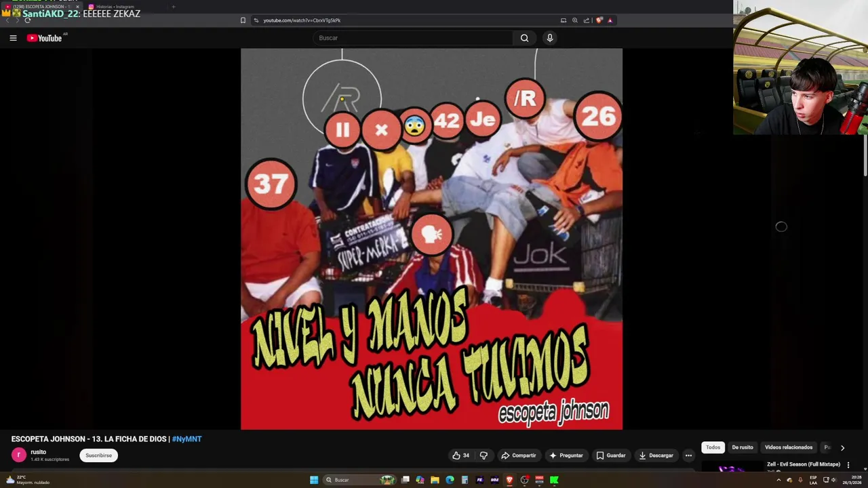Select the Videos relacionados filter chip

pos(789,447)
